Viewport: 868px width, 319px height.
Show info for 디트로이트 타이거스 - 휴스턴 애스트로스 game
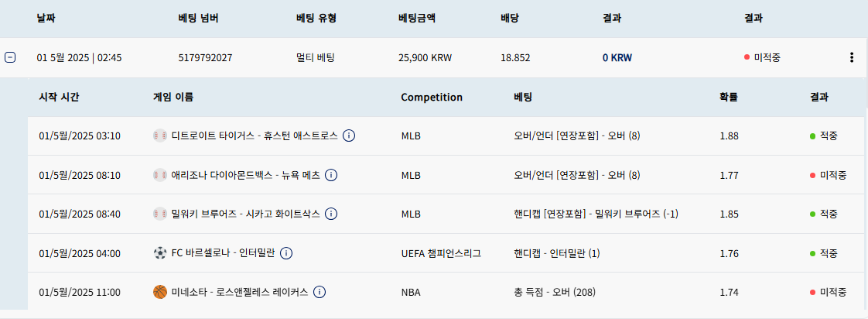click(x=349, y=135)
